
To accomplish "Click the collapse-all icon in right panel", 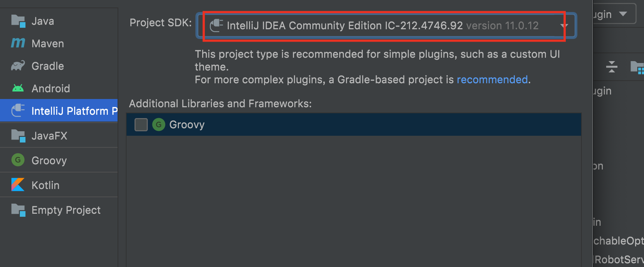I will pos(612,67).
